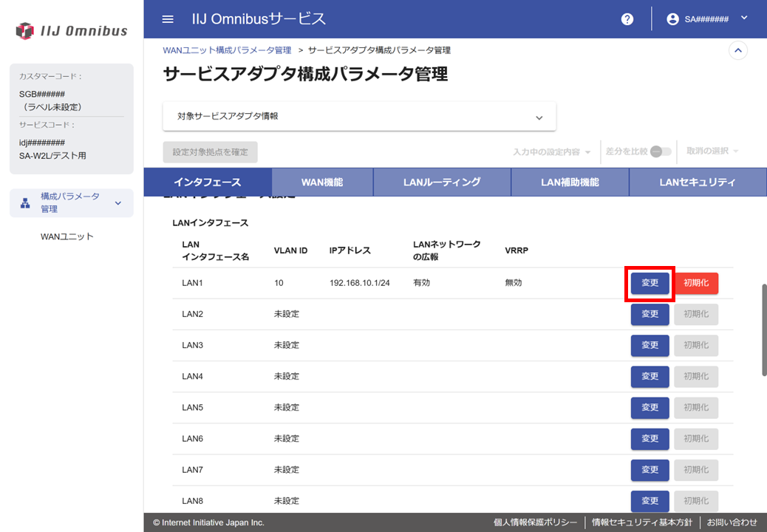Image resolution: width=767 pixels, height=532 pixels.
Task: Switch to the LANセキュリティ tab
Action: tap(698, 182)
